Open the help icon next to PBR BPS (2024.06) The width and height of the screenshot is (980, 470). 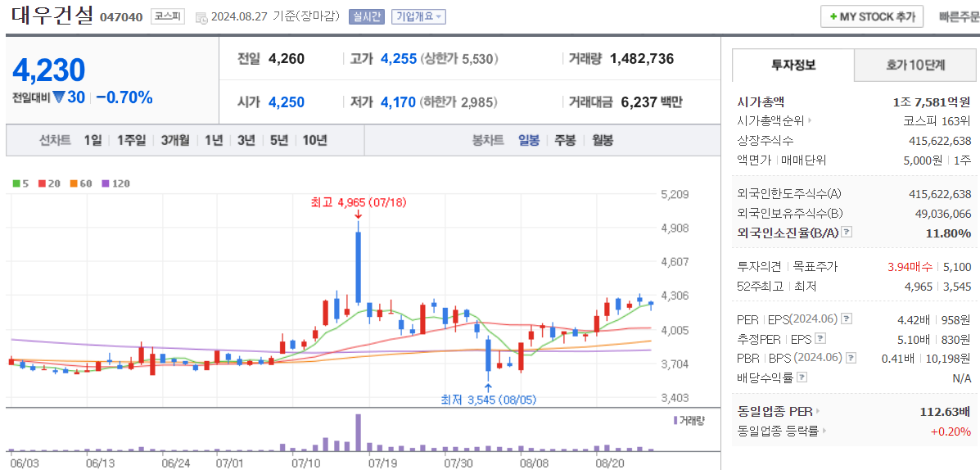[x=850, y=358]
